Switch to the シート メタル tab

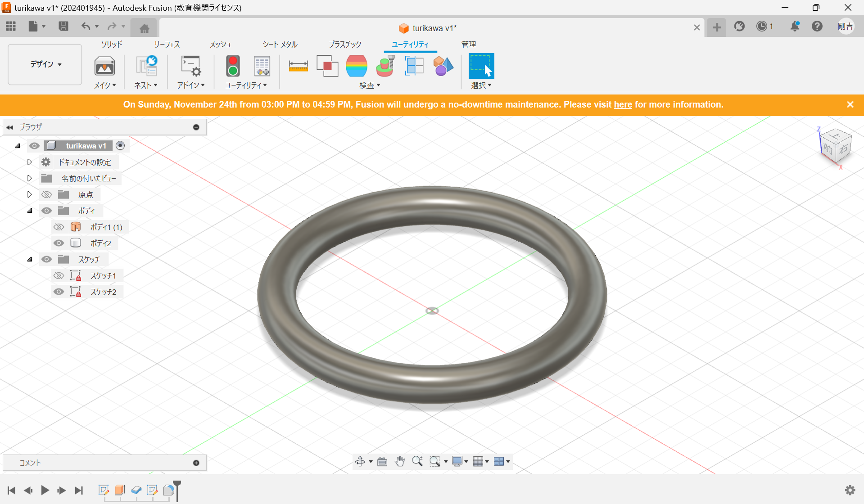(x=280, y=44)
